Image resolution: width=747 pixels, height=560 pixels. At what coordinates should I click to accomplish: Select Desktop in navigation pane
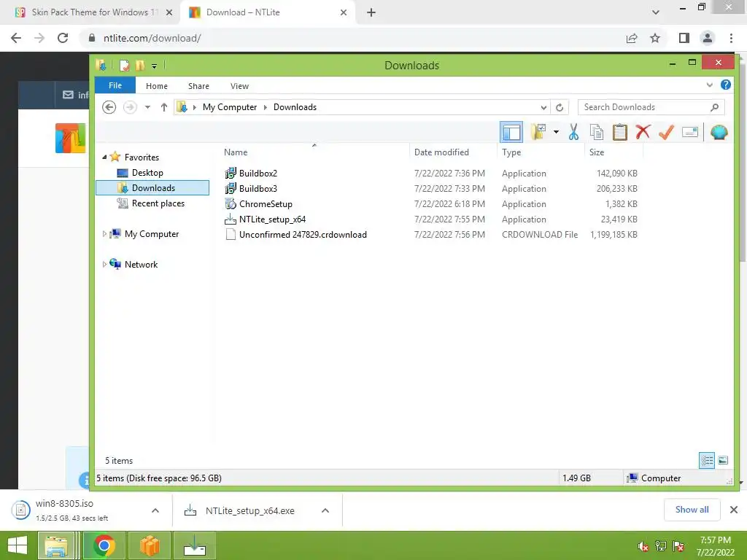[147, 172]
